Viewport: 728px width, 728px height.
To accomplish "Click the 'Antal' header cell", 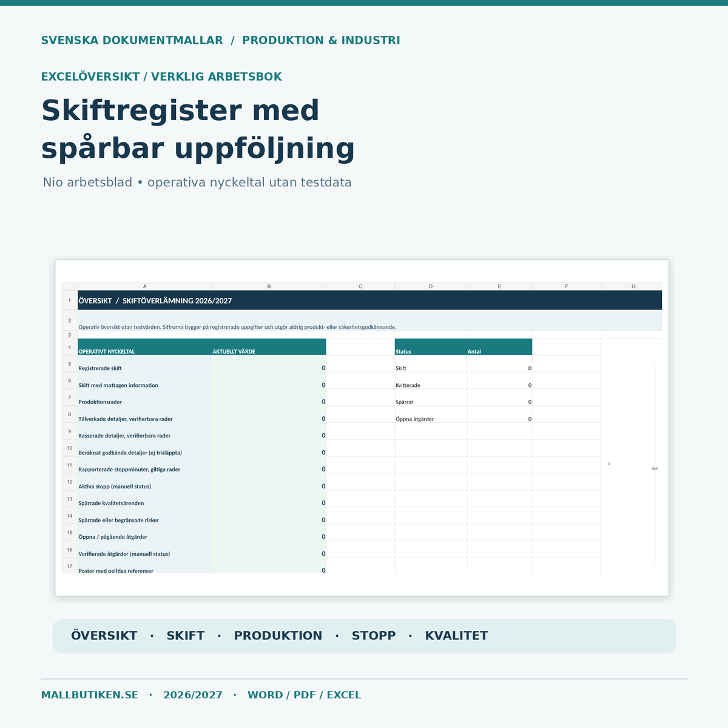I will tap(499, 347).
